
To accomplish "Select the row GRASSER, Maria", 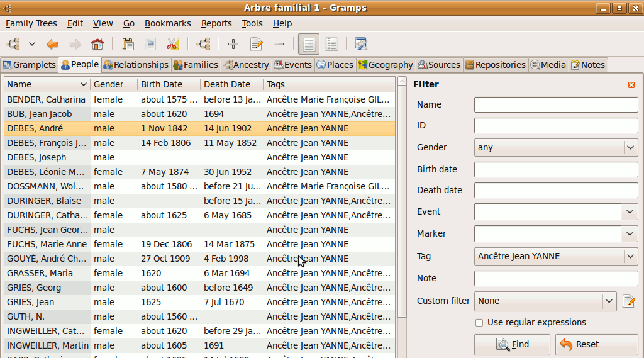I will [x=199, y=273].
